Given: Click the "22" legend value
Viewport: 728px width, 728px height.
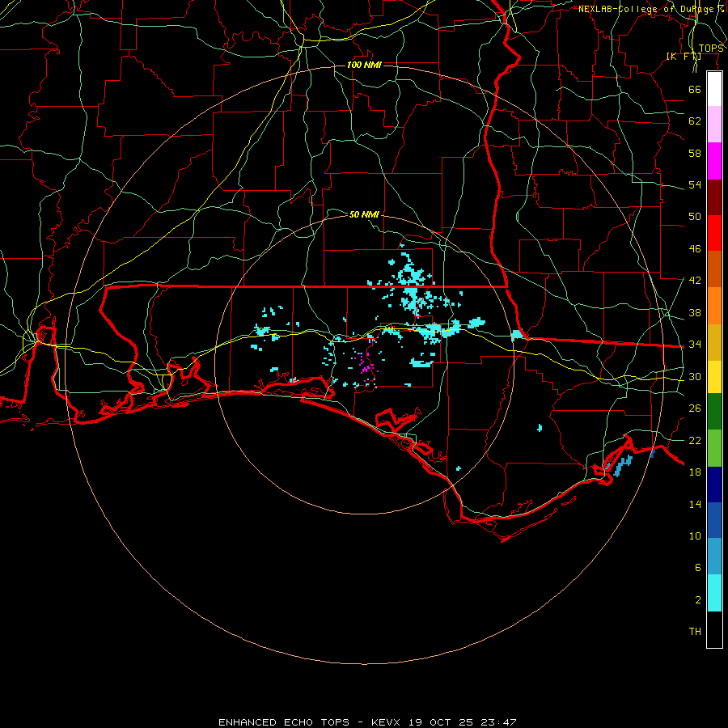Looking at the screenshot, I should point(695,440).
